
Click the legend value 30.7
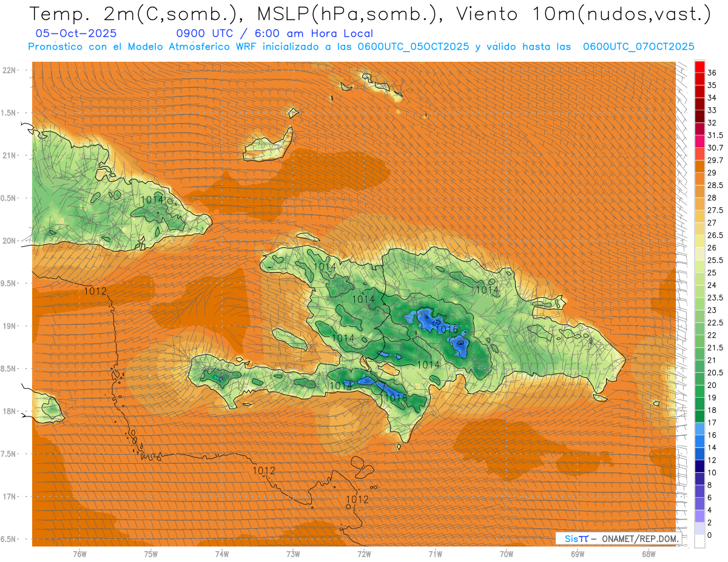(x=715, y=148)
